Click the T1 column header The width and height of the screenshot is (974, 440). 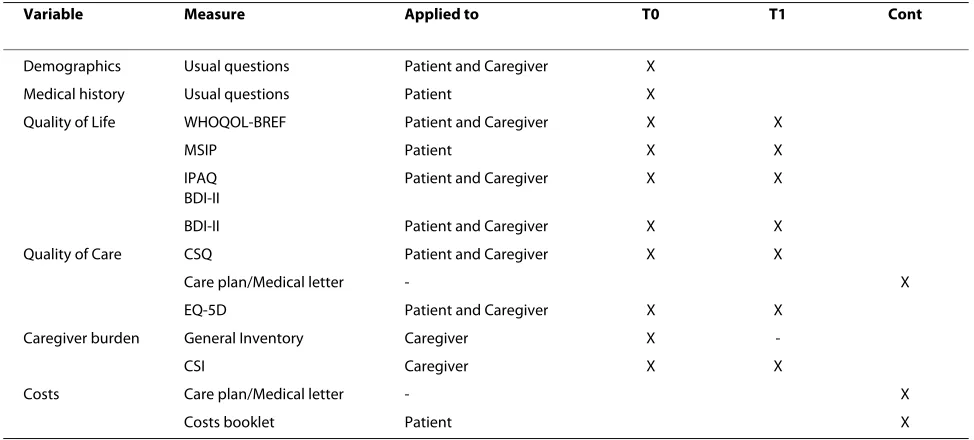[777, 15]
